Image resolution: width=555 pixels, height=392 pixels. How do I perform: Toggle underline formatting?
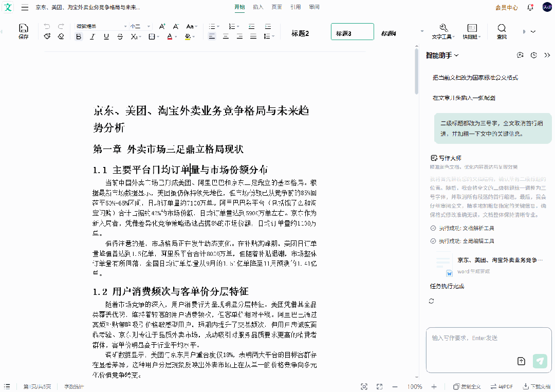[106, 36]
